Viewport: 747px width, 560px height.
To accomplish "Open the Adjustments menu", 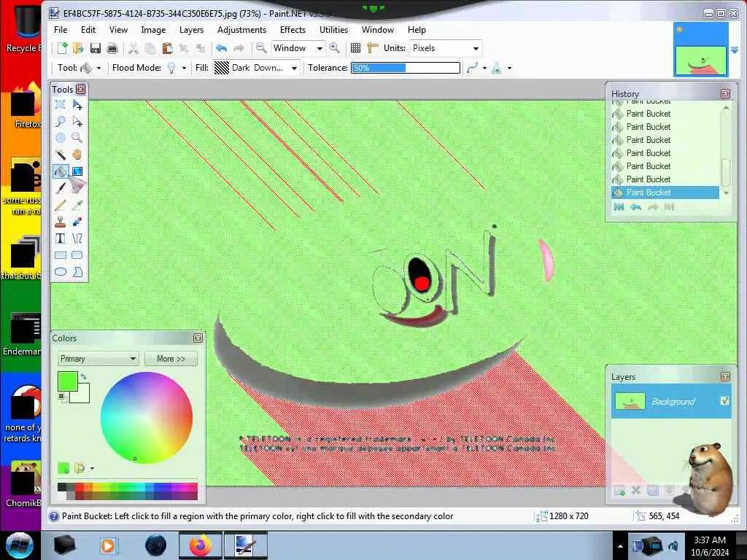I will [x=241, y=29].
